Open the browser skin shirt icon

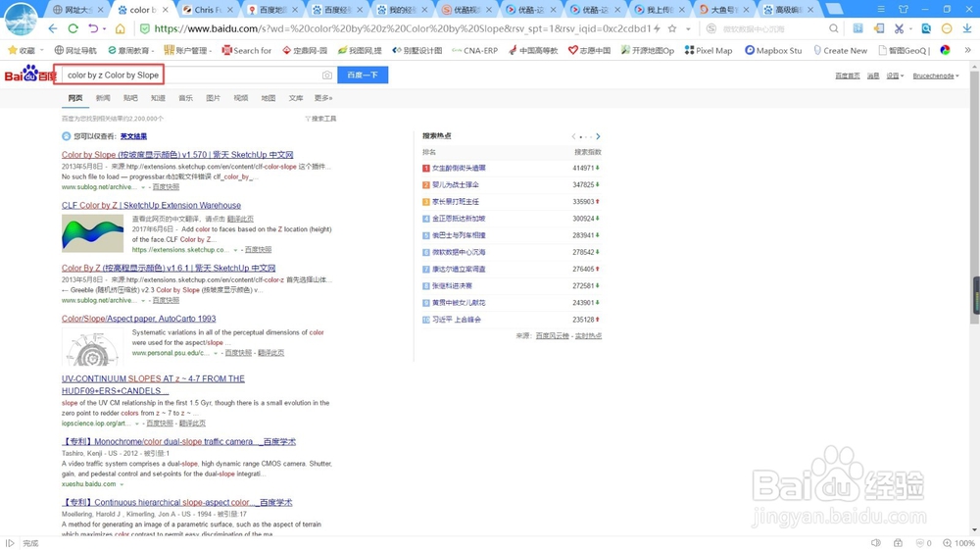click(x=904, y=10)
